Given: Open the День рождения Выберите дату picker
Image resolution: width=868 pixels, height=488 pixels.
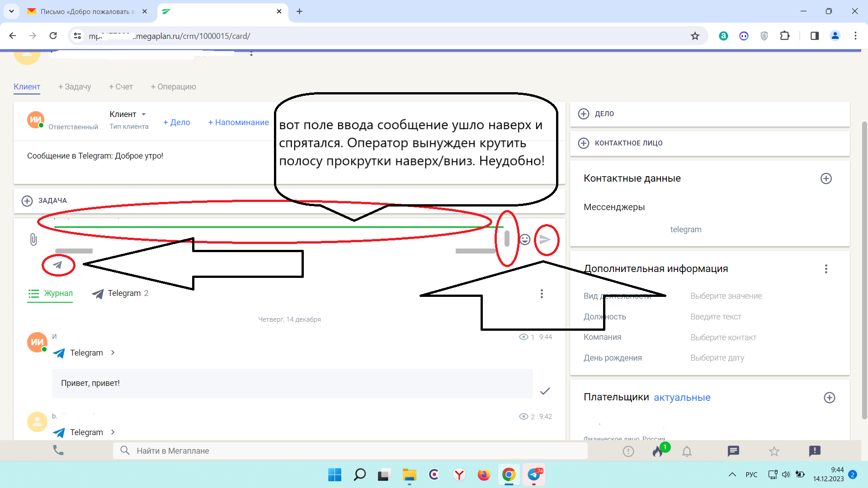Looking at the screenshot, I should tap(717, 358).
